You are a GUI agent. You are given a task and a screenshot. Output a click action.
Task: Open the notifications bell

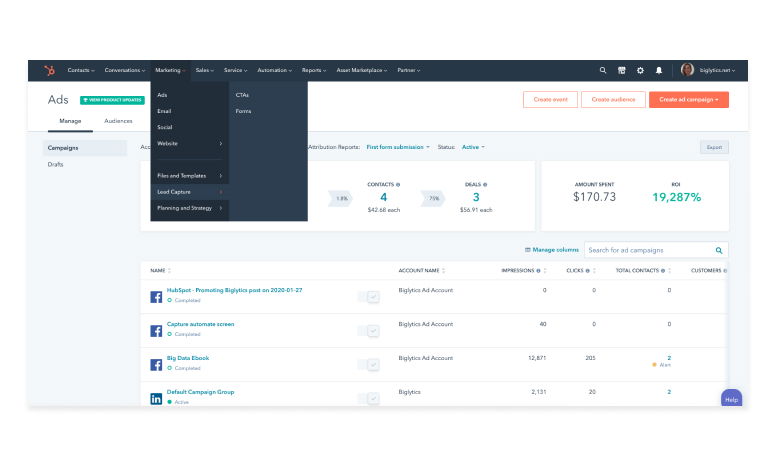pos(659,70)
